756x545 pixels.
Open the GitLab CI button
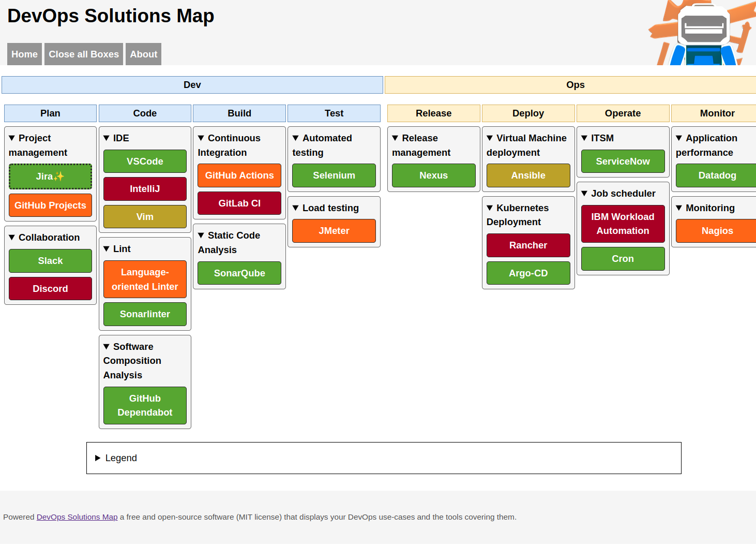[239, 203]
